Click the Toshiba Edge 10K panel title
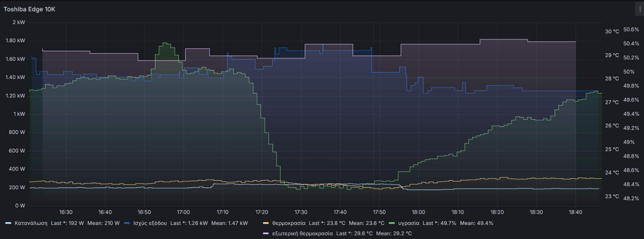Image resolution: width=644 pixels, height=239 pixels. 29,9
